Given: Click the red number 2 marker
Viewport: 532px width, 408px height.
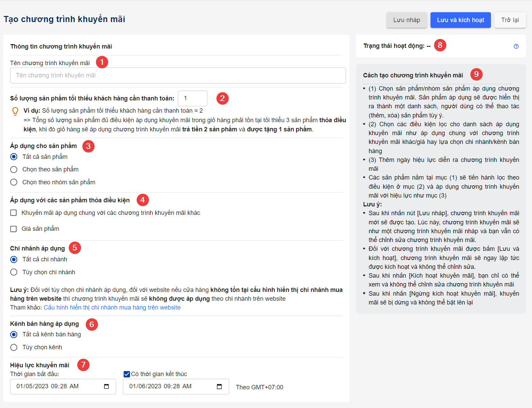Looking at the screenshot, I should tap(222, 98).
